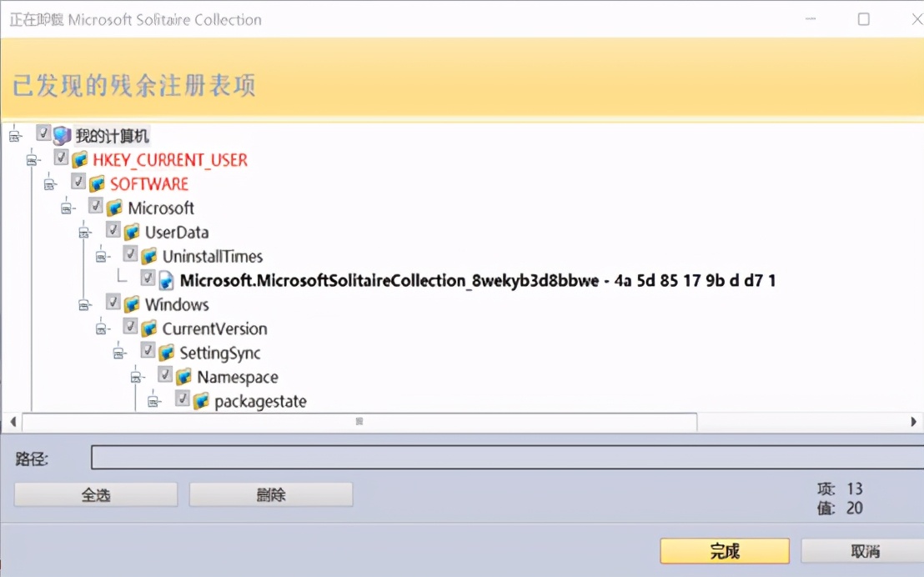Click the Microsoft registry folder icon

tap(114, 208)
